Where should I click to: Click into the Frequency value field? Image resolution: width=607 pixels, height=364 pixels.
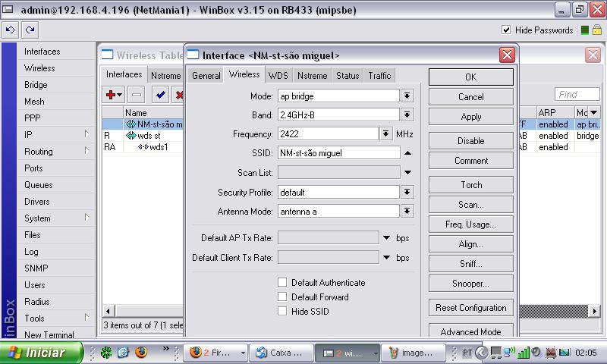click(328, 133)
